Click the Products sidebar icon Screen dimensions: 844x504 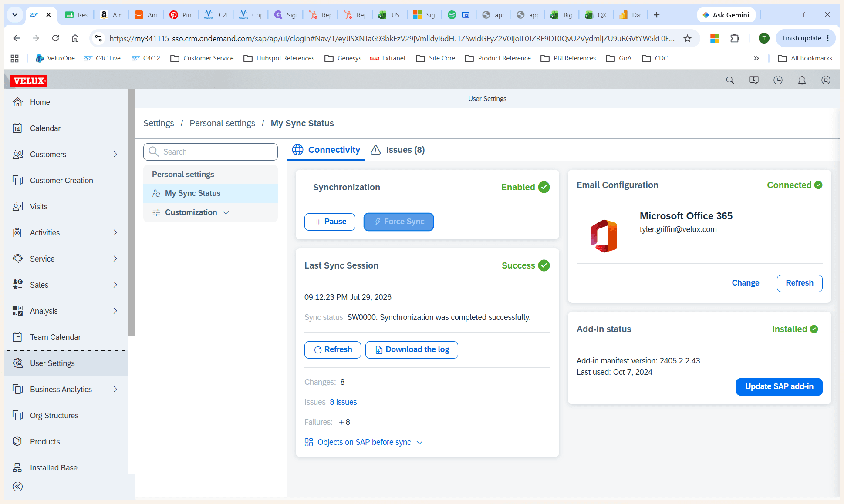17,442
